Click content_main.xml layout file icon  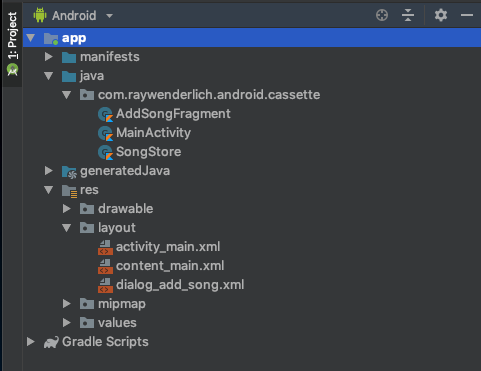[105, 266]
